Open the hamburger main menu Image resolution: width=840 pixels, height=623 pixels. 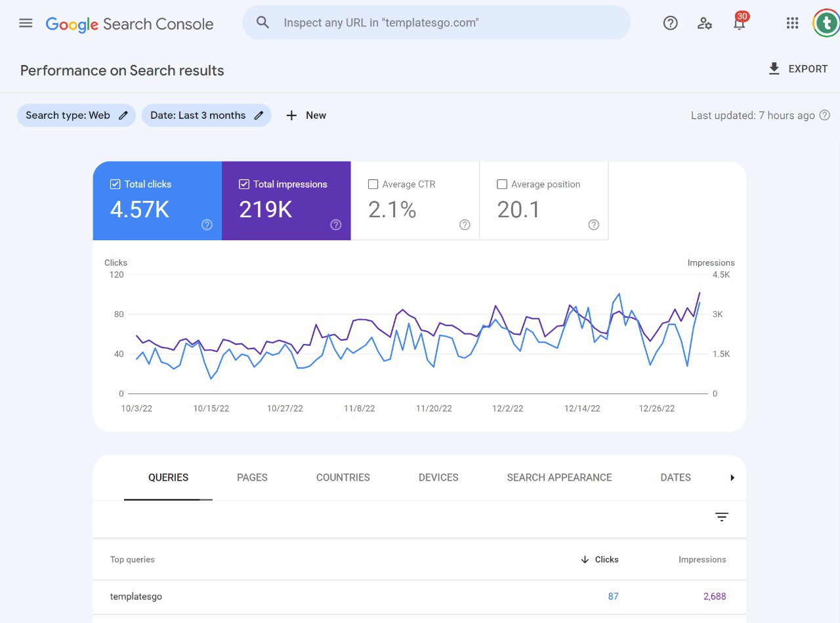pos(26,23)
